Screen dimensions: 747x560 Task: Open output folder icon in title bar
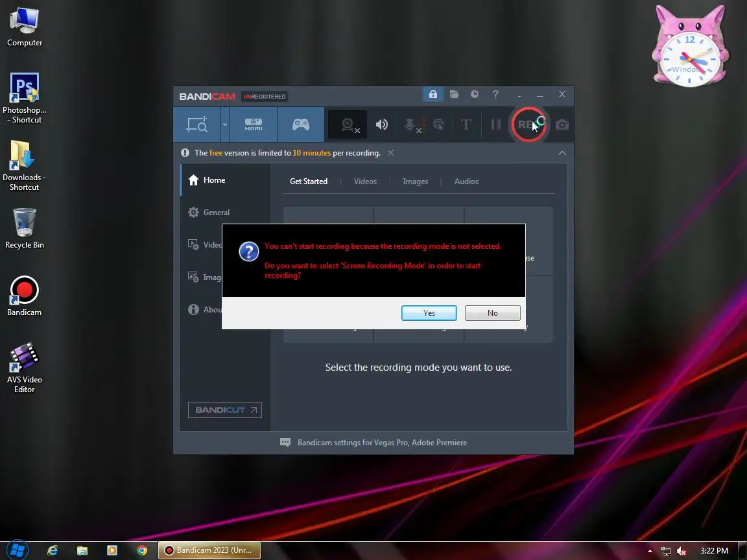point(454,94)
